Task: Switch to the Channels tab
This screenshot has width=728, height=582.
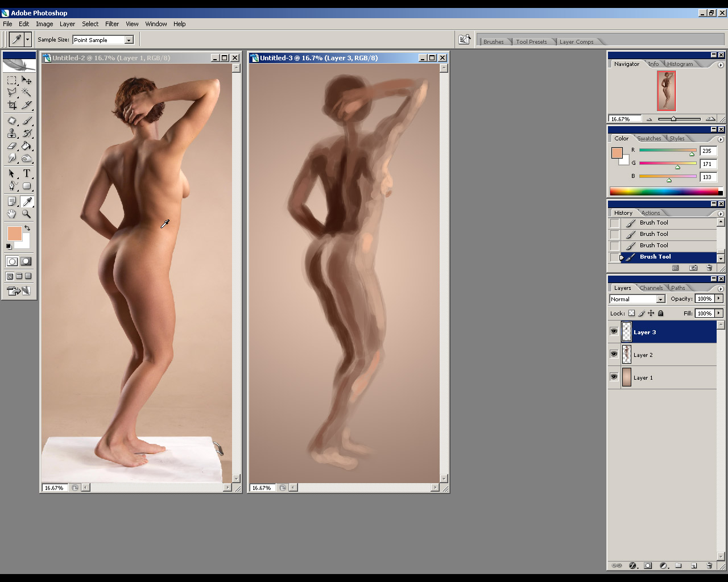Action: (x=651, y=288)
